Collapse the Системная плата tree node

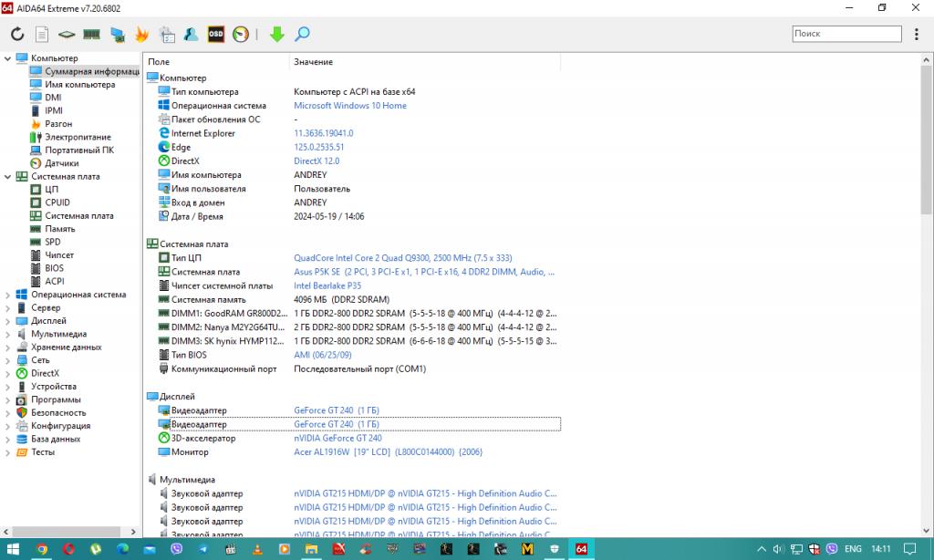point(8,176)
